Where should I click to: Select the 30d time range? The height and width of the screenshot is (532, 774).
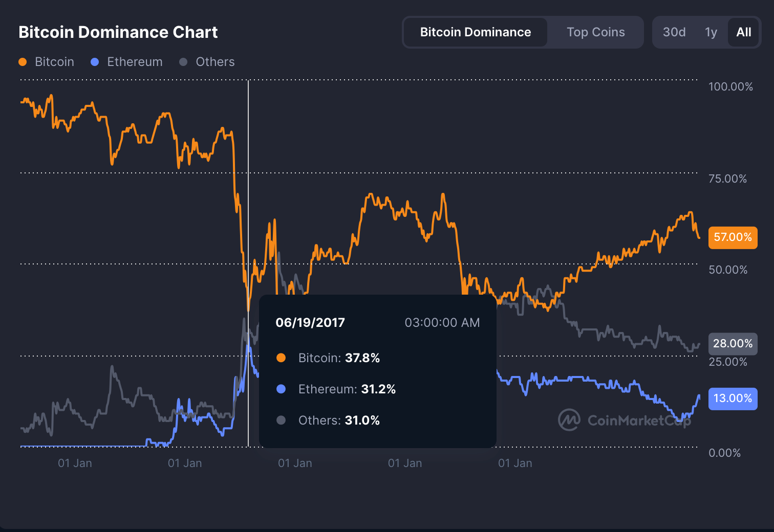pos(674,32)
